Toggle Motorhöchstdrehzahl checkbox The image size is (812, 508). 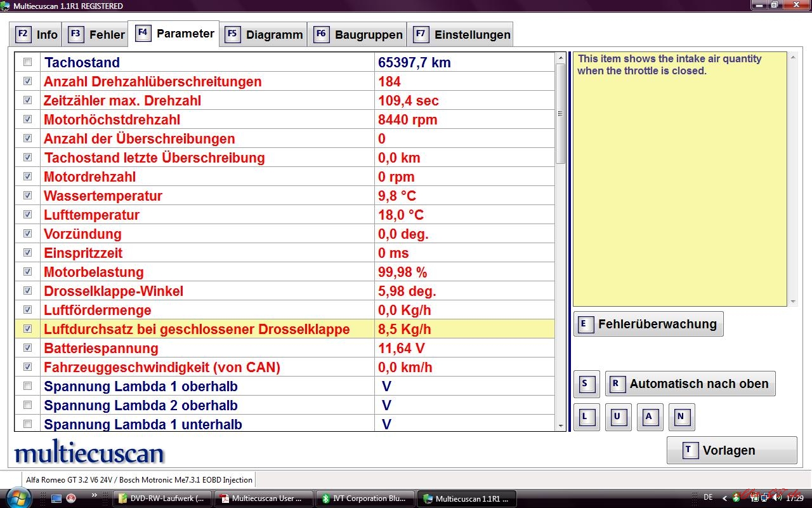(27, 119)
